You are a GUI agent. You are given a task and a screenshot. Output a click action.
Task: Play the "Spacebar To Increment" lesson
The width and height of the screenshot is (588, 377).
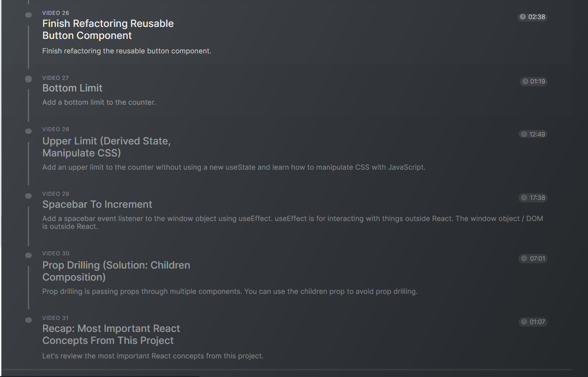(x=97, y=204)
